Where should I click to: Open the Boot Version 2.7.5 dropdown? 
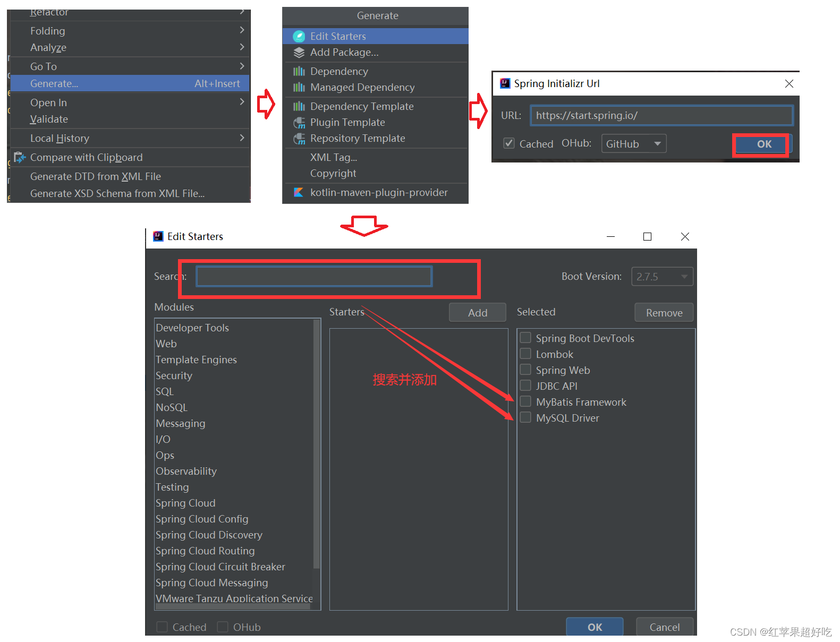(662, 277)
